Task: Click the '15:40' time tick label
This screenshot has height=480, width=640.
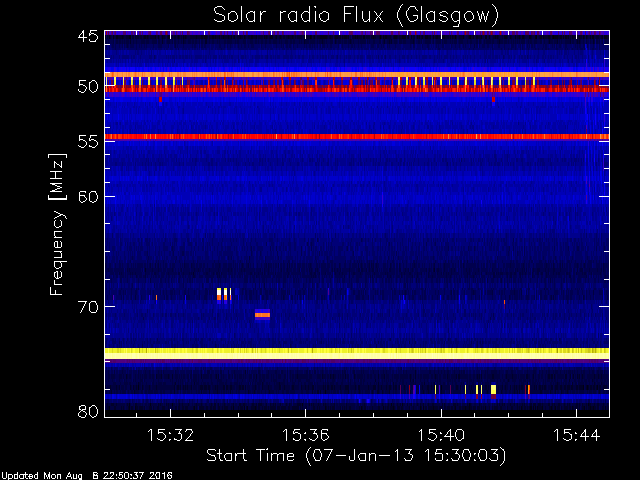Action: 441,435
